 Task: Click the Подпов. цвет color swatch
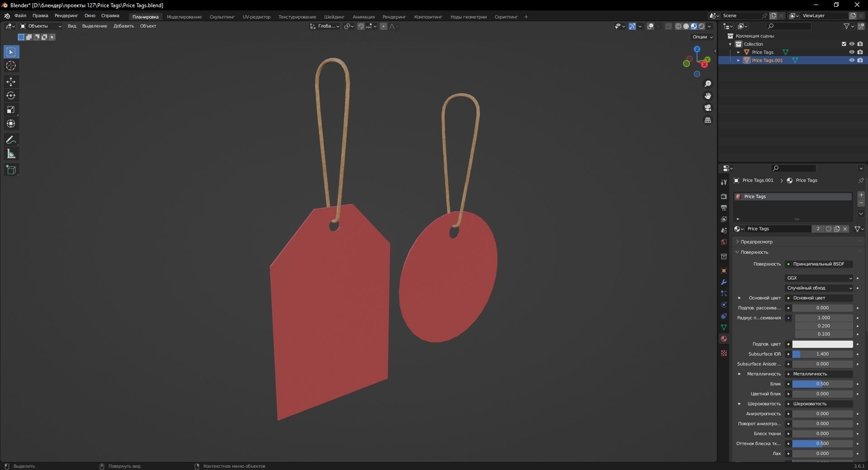tap(822, 344)
